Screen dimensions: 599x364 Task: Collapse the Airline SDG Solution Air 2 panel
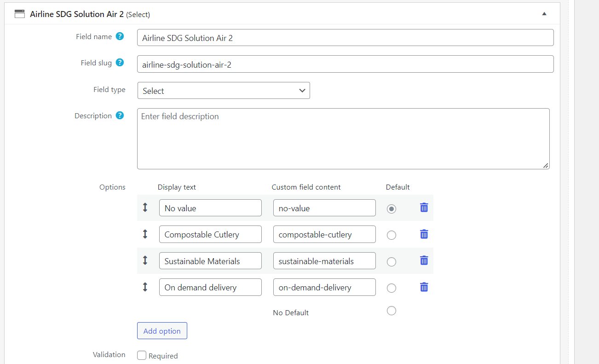click(x=544, y=14)
